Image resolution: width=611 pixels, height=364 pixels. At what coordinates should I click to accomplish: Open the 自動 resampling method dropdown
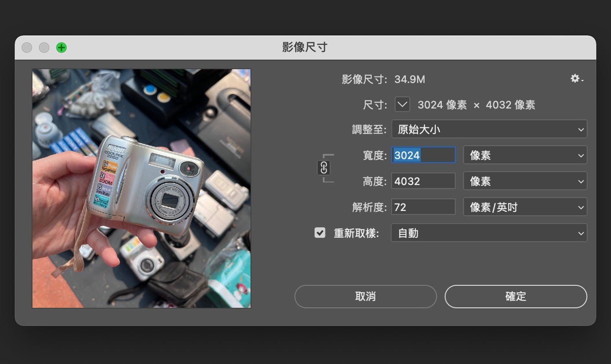tap(489, 233)
